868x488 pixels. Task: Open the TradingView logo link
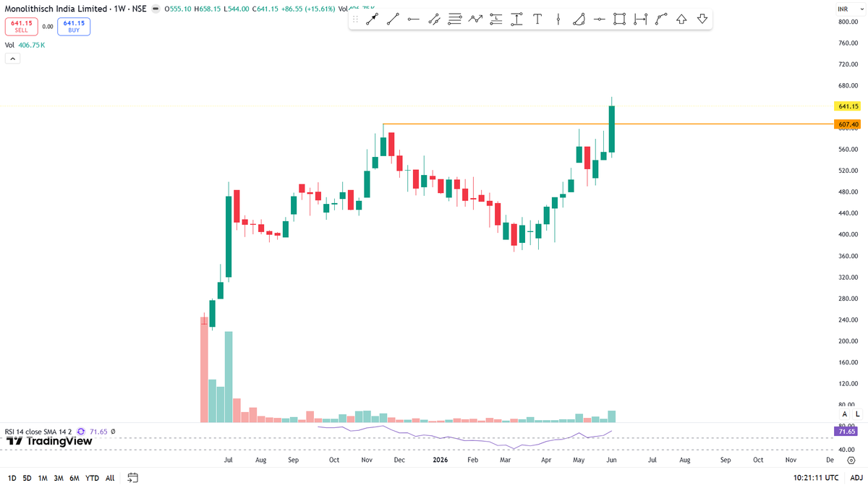[x=49, y=440]
